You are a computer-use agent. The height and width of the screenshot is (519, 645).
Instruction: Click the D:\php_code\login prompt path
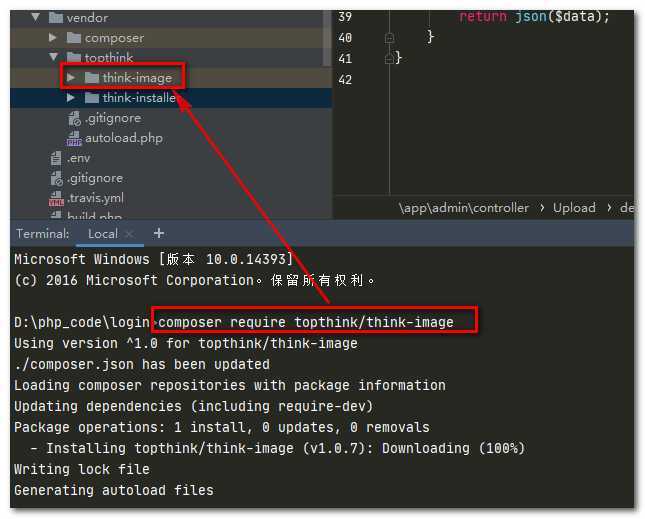click(82, 322)
